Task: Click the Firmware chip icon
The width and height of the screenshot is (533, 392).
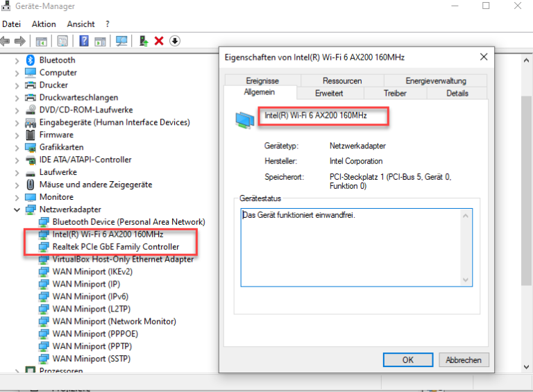Action: pyautogui.click(x=31, y=135)
